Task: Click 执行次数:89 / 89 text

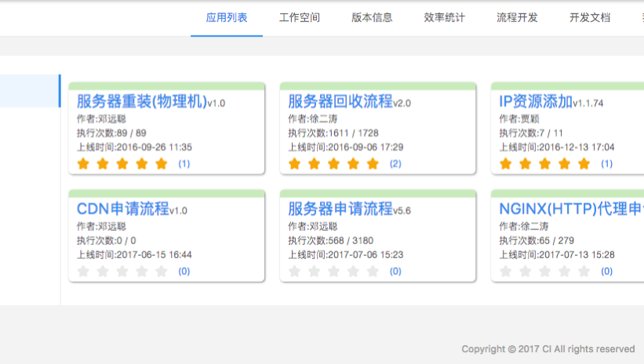Action: [111, 133]
